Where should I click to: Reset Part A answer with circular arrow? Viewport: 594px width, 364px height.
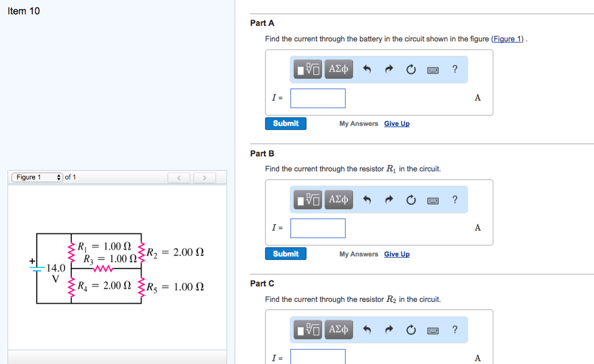pyautogui.click(x=411, y=69)
